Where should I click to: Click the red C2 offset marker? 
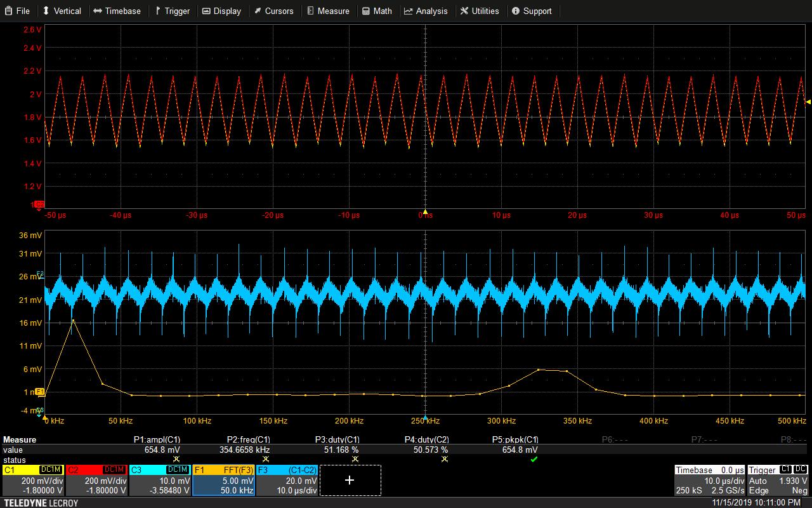pos(39,204)
